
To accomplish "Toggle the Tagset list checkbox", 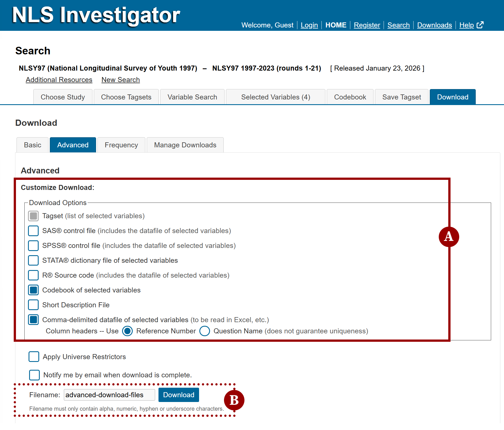I will (x=33, y=216).
